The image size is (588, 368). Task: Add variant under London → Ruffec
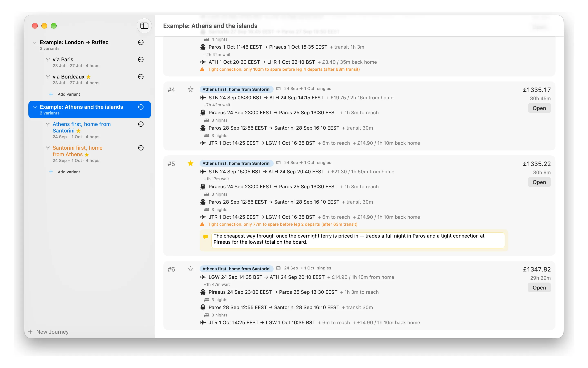point(64,94)
